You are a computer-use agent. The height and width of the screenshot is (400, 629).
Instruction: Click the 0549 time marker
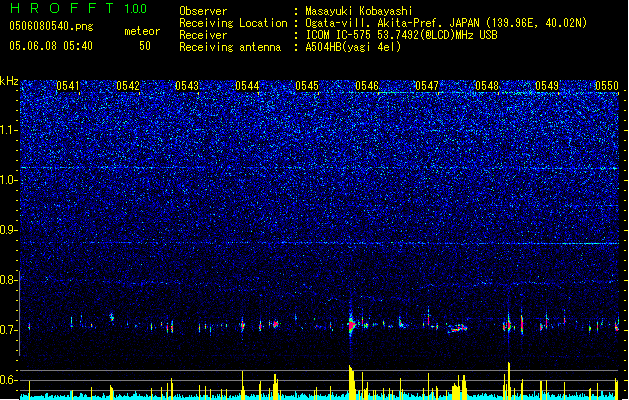pos(547,86)
